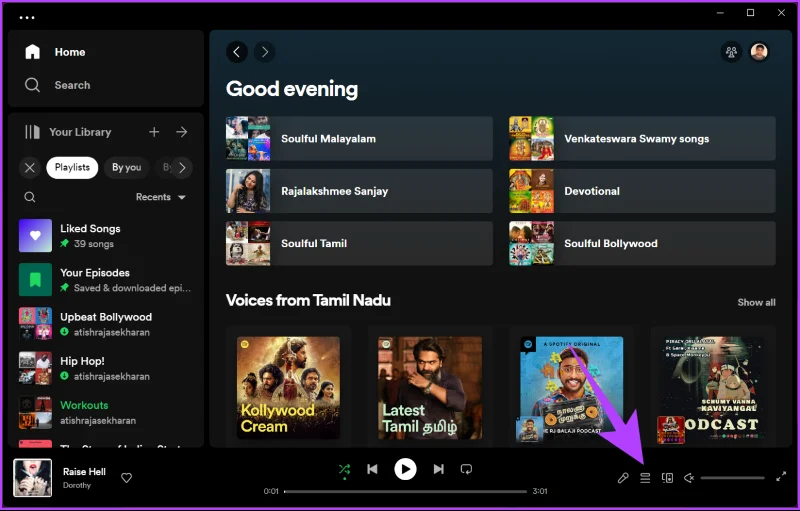Open the three-dot app menu
Screen dimensions: 800x511
[x=27, y=17]
